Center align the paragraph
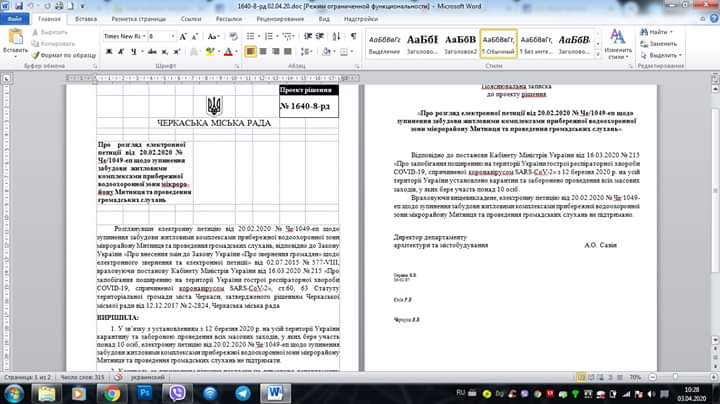This screenshot has height=404, width=720. [x=263, y=51]
